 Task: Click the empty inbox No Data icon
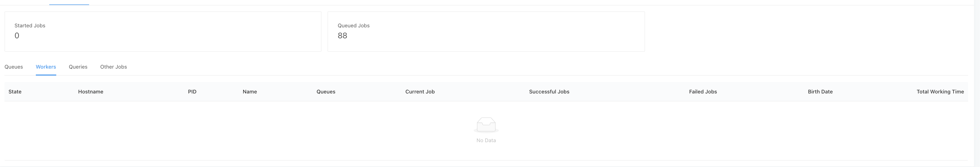click(x=486, y=125)
